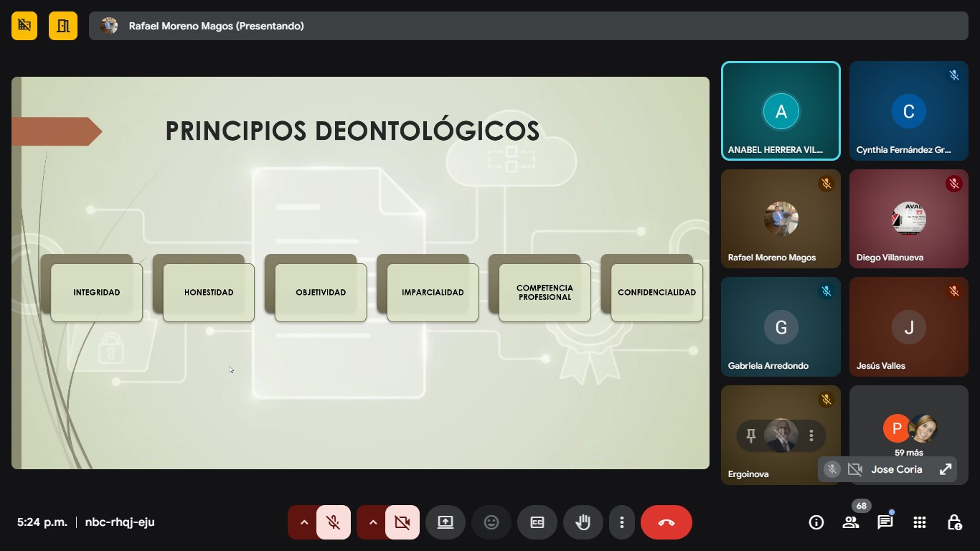Toggle the camera off button
The image size is (980, 551).
click(x=402, y=522)
